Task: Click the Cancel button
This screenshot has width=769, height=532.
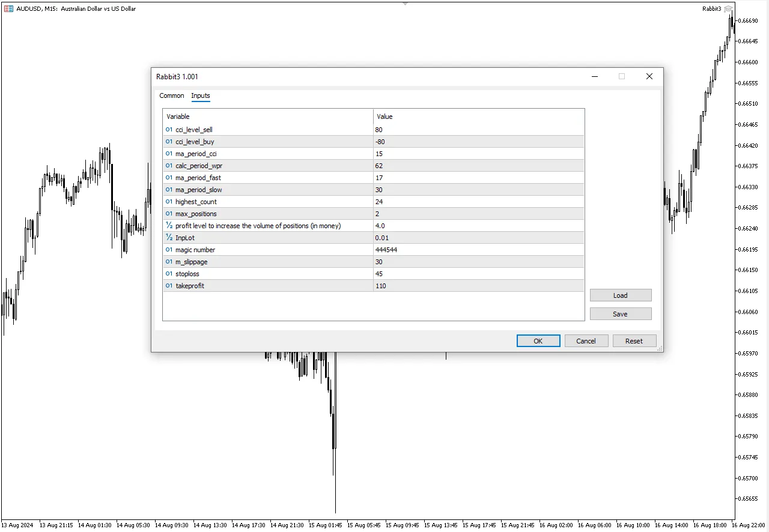Action: pyautogui.click(x=586, y=341)
